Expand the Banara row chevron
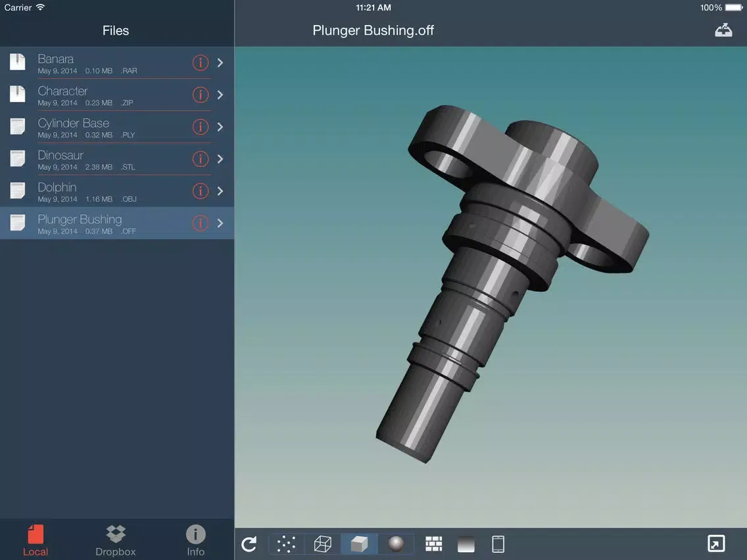The width and height of the screenshot is (747, 560). point(220,62)
